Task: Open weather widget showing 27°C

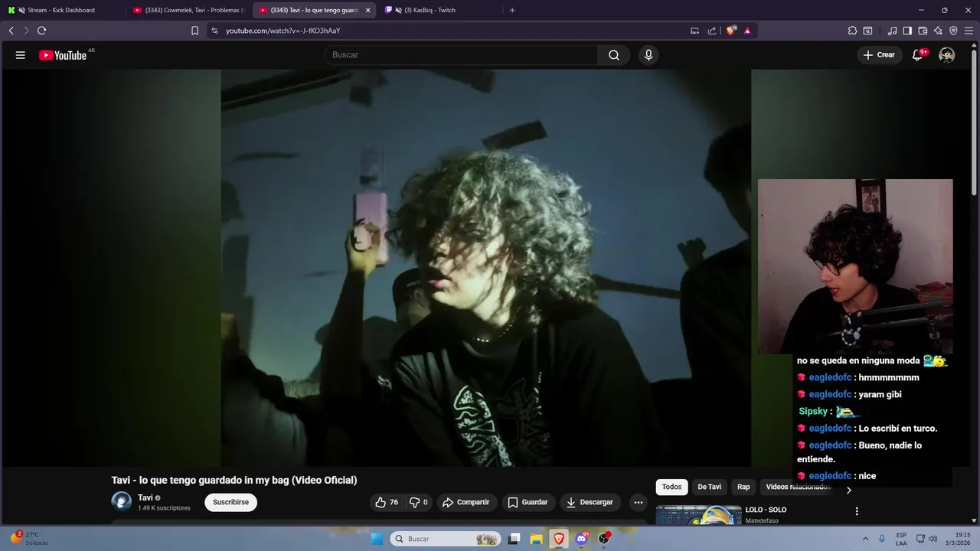Action: tap(30, 539)
